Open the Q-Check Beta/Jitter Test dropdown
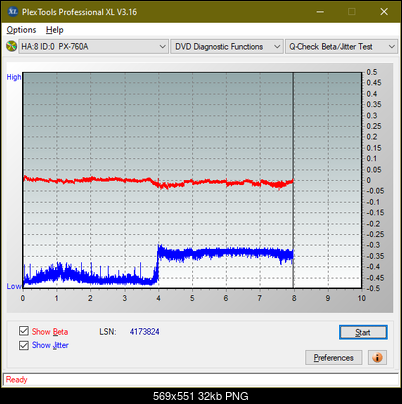This screenshot has height=404, width=402. point(342,47)
